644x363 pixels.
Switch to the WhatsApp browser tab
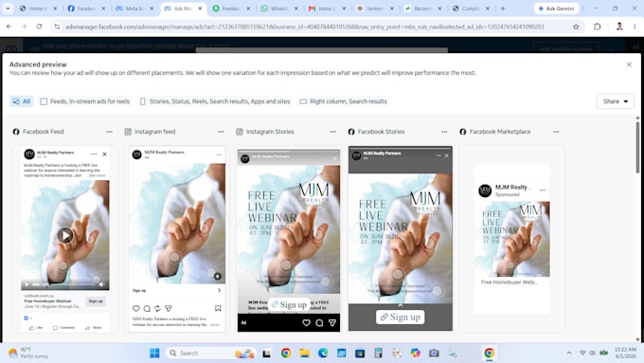[x=279, y=9]
